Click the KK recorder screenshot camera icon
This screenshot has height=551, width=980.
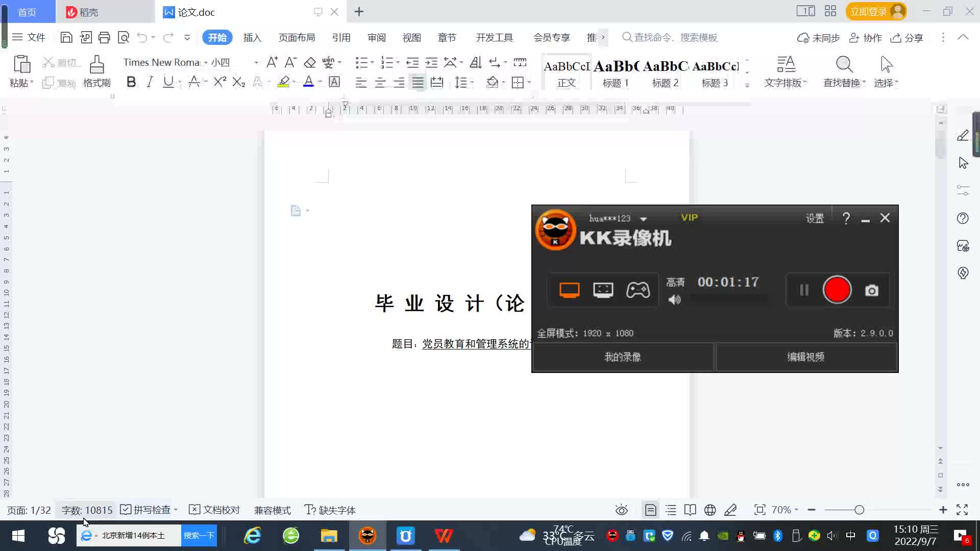tap(871, 291)
